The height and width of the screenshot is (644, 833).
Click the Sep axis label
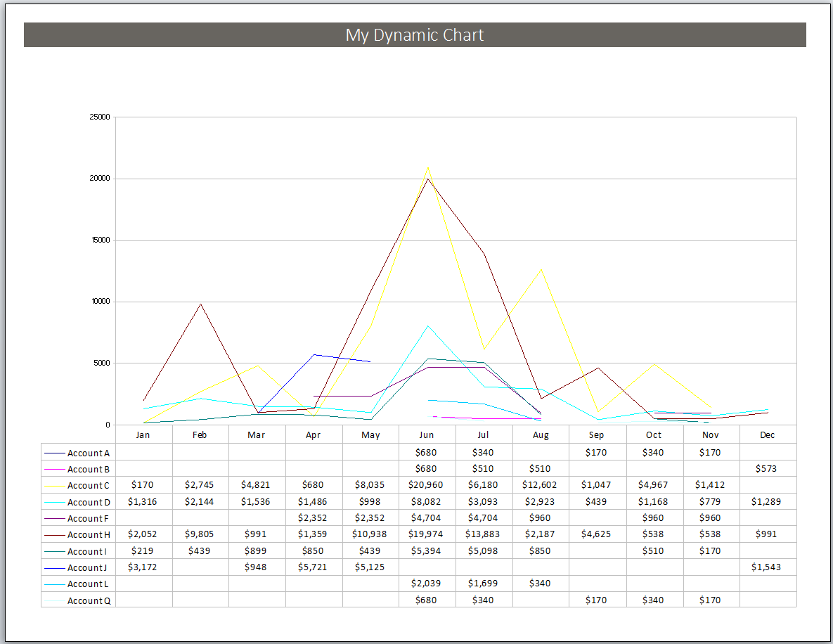pos(596,435)
